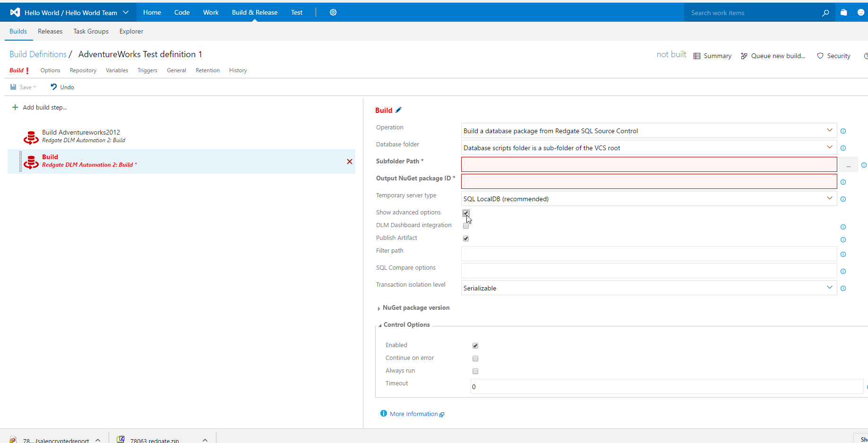Click the Transaction isolation level info icon
This screenshot has height=443, width=868.
pyautogui.click(x=843, y=289)
